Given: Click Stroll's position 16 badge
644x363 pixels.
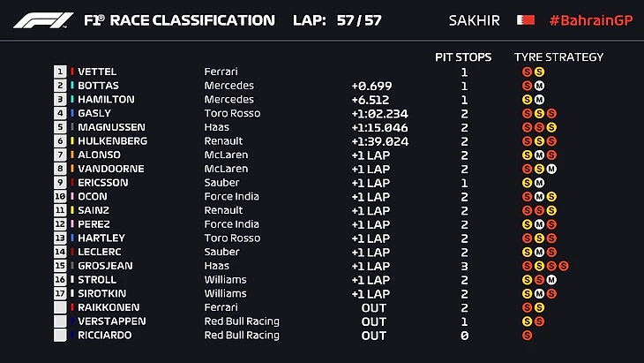Looking at the screenshot, I should click(60, 280).
